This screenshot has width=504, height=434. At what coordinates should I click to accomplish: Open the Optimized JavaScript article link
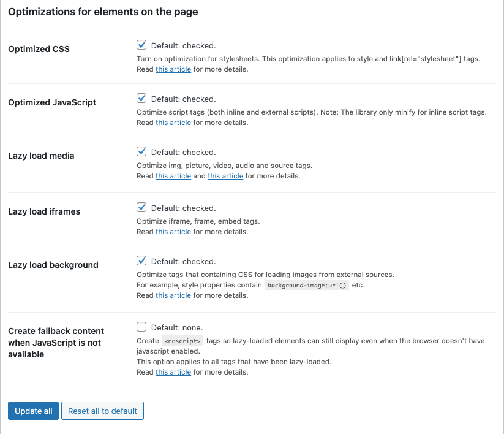pyautogui.click(x=173, y=122)
